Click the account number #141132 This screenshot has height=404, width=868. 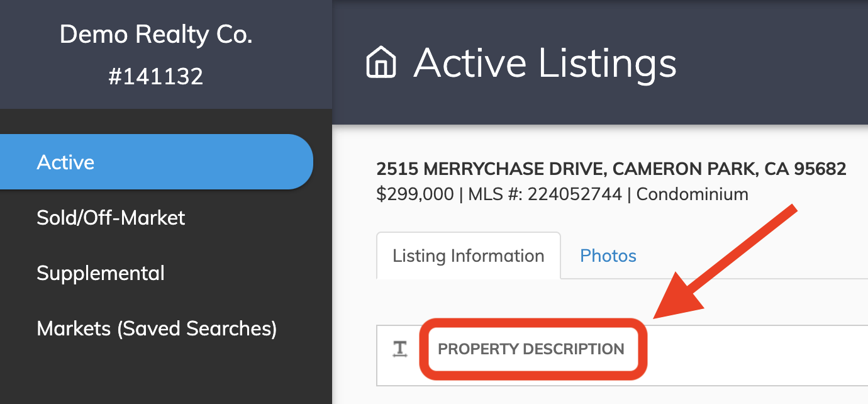(156, 76)
